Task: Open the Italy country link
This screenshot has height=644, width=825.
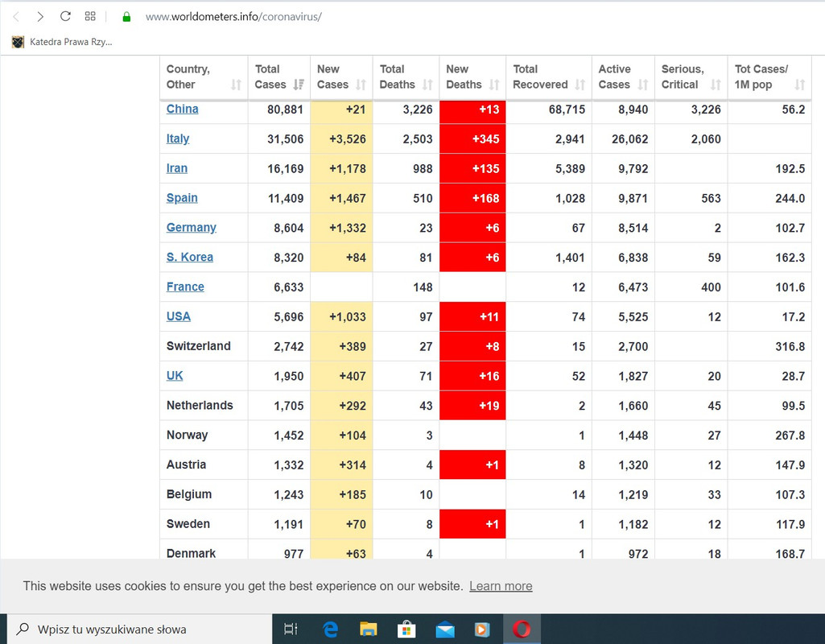Action: click(178, 138)
